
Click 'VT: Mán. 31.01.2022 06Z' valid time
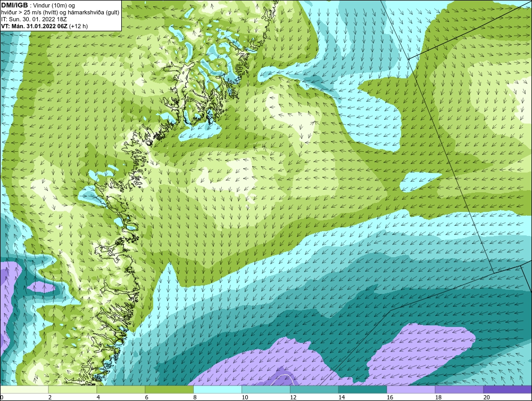point(34,26)
